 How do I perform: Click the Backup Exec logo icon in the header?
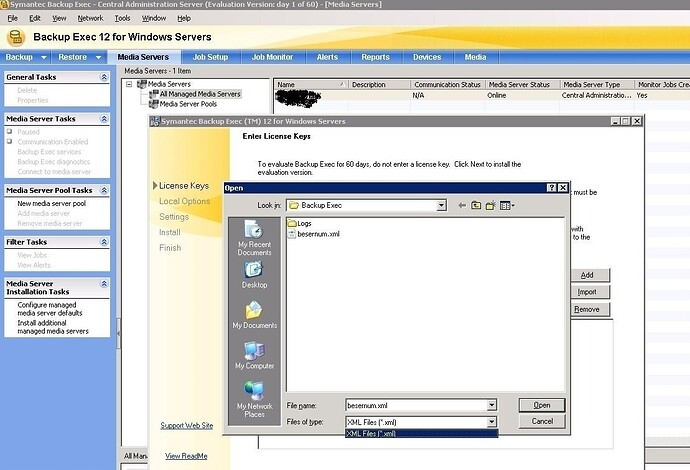pos(16,37)
